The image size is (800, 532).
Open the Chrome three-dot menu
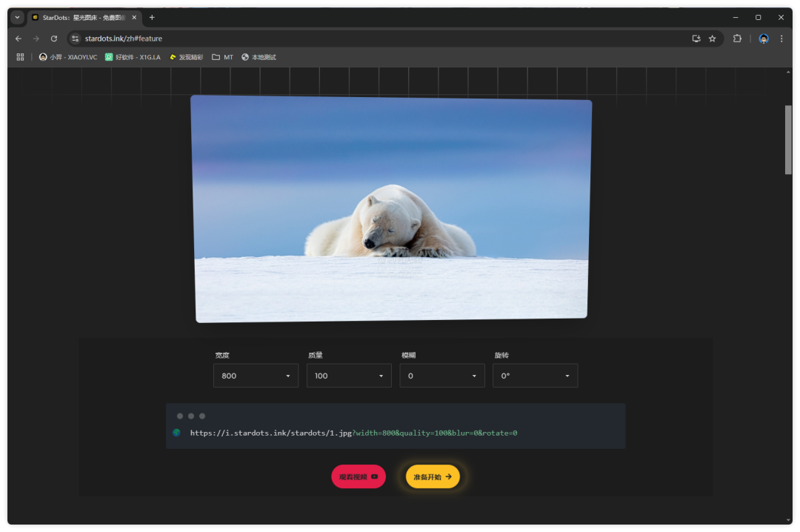[781, 39]
